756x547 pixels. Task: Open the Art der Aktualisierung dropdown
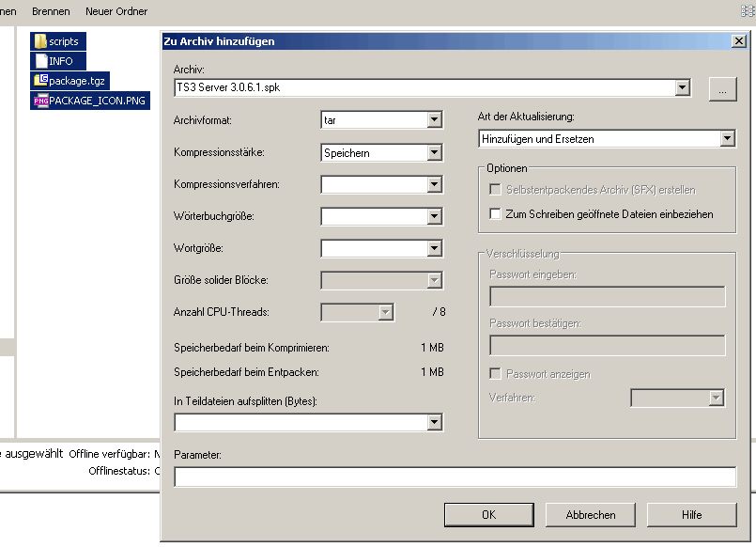point(727,139)
